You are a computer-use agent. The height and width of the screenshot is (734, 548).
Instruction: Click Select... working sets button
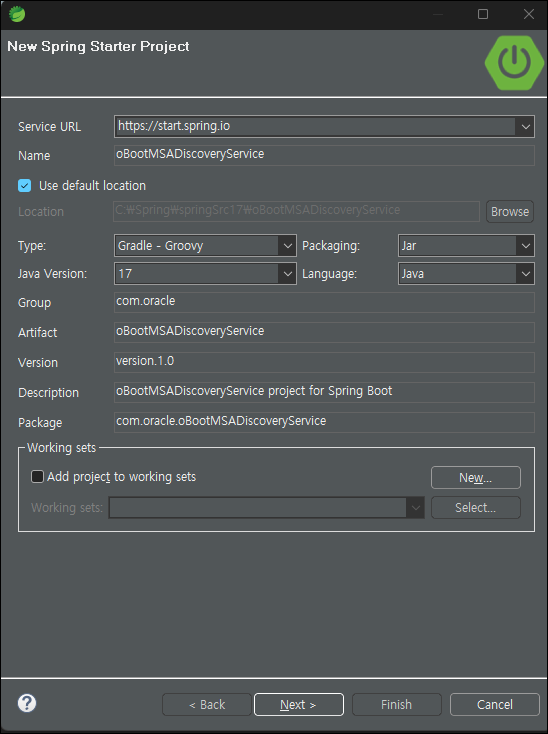475,507
